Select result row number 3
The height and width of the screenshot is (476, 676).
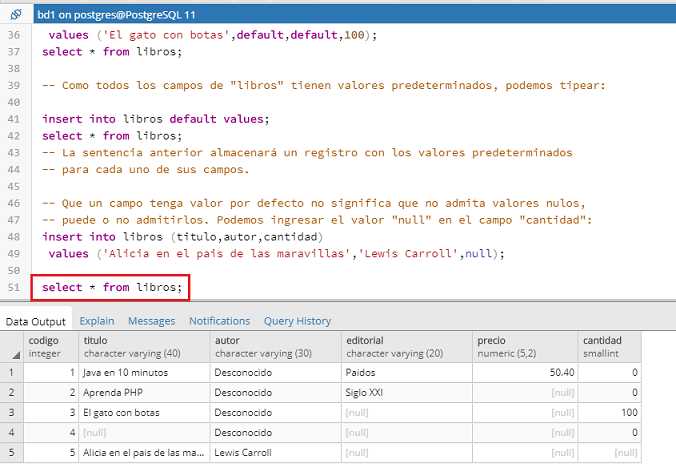click(12, 413)
